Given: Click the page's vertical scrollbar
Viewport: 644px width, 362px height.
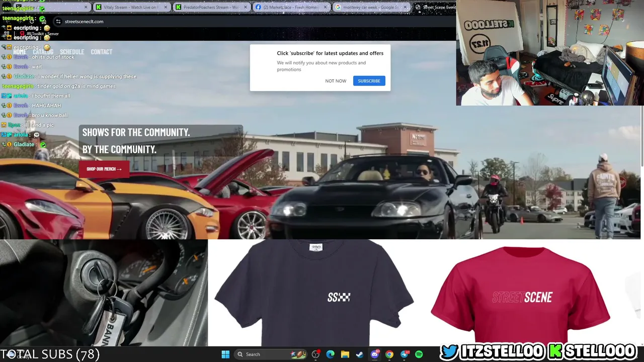Looking at the screenshot, I should [641, 136].
